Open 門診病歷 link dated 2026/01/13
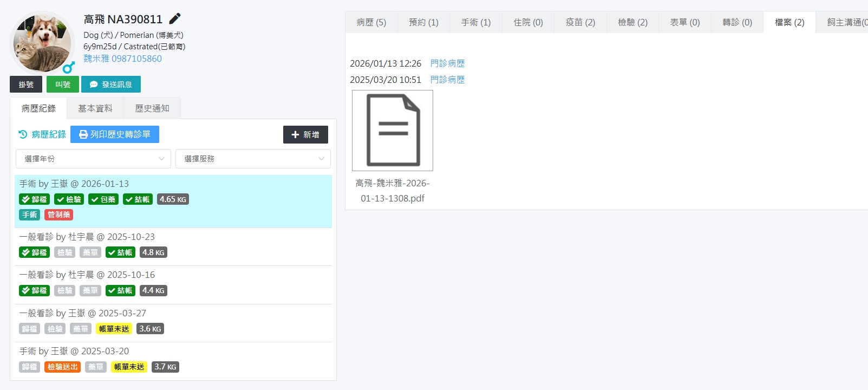Image resolution: width=868 pixels, height=390 pixels. 447,63
